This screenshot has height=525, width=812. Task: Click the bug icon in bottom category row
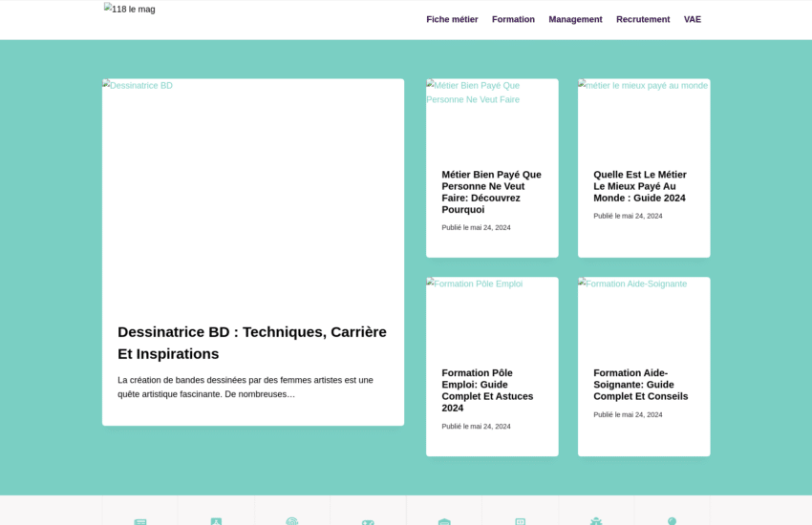click(596, 521)
